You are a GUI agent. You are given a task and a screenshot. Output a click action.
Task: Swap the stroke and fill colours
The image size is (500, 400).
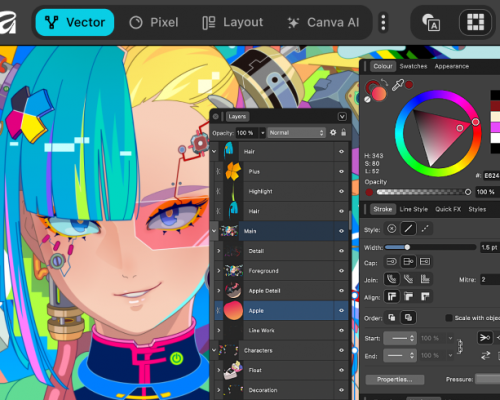pyautogui.click(x=385, y=82)
